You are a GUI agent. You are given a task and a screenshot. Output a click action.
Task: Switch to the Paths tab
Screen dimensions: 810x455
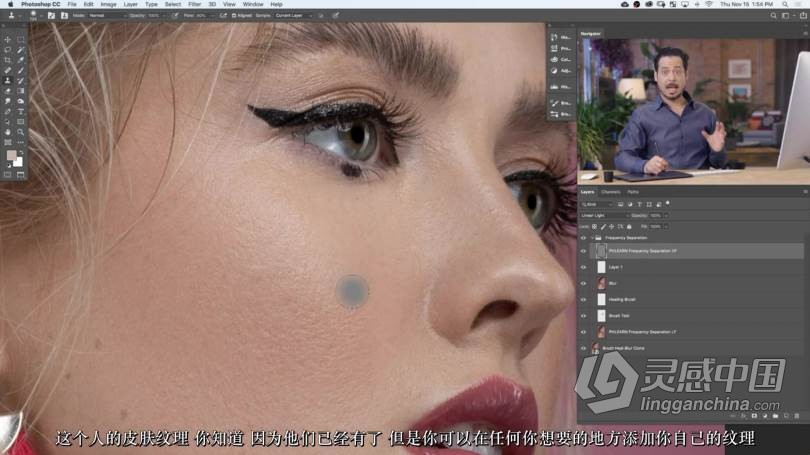[x=633, y=192]
